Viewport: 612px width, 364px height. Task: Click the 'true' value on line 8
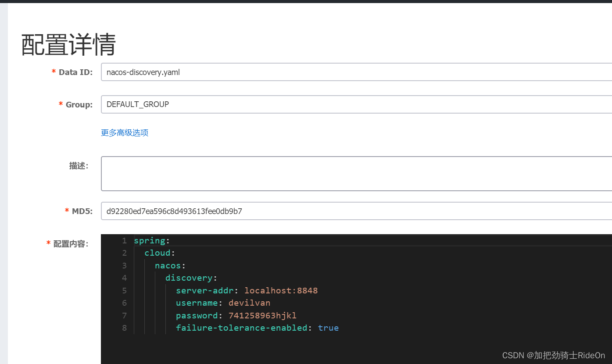329,328
